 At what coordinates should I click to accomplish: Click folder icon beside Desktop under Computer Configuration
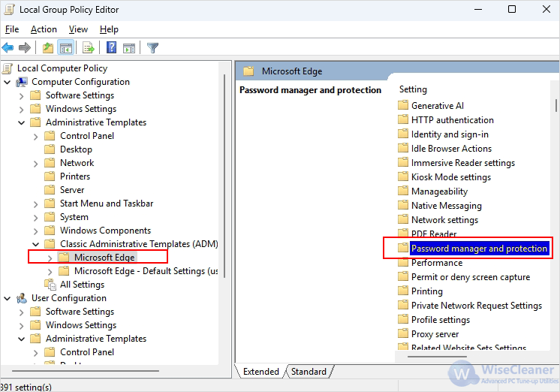(50, 149)
